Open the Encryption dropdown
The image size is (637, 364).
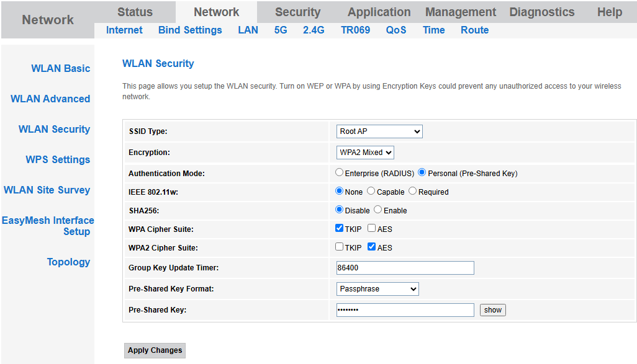365,153
